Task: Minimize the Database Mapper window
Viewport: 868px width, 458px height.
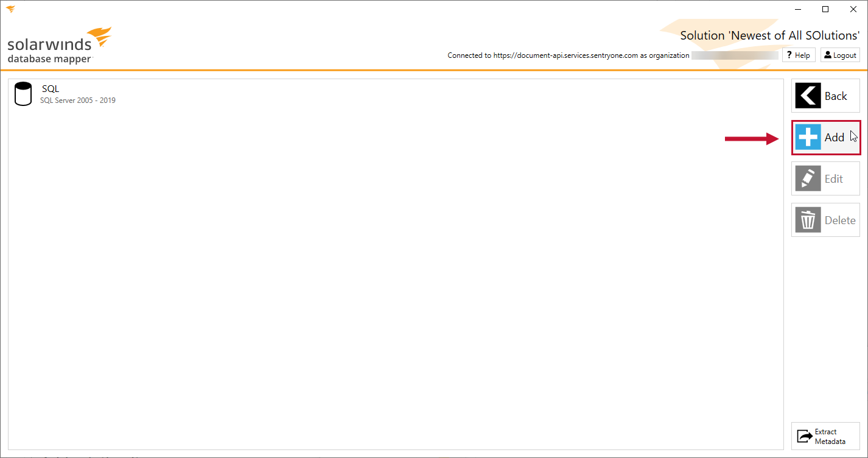Action: coord(797,9)
